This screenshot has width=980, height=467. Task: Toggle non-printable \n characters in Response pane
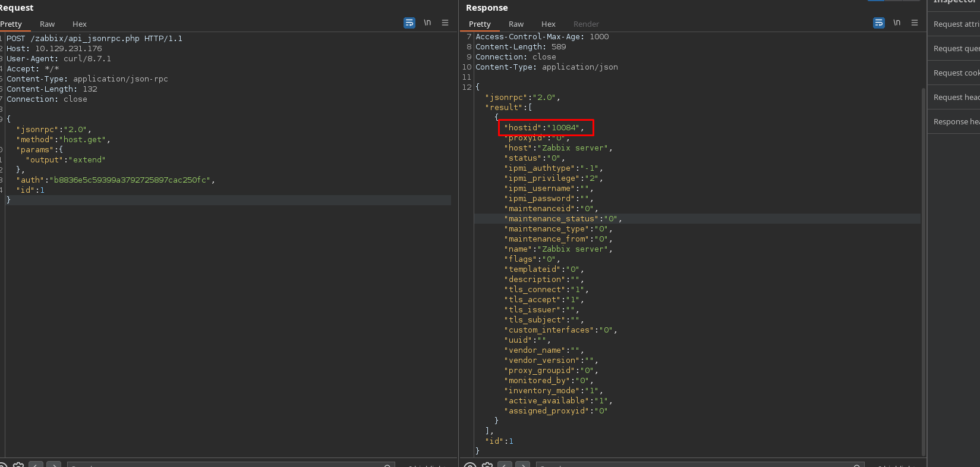897,23
